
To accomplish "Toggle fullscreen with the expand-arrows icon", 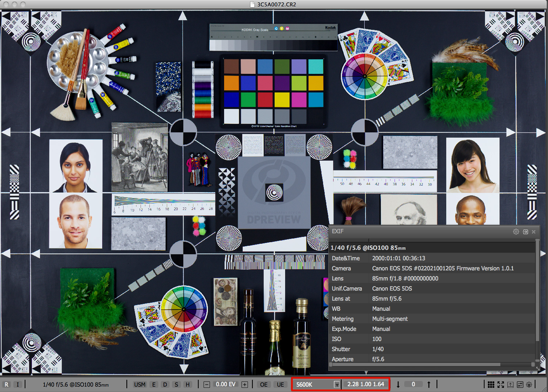I will click(501, 384).
